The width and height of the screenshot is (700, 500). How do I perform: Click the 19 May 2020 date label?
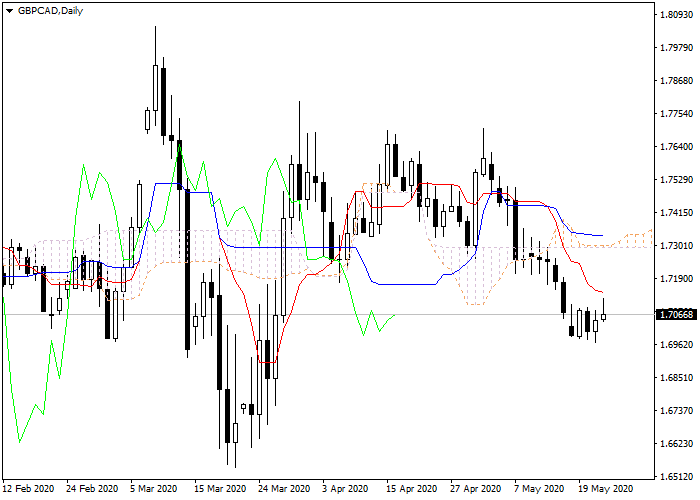[x=605, y=489]
